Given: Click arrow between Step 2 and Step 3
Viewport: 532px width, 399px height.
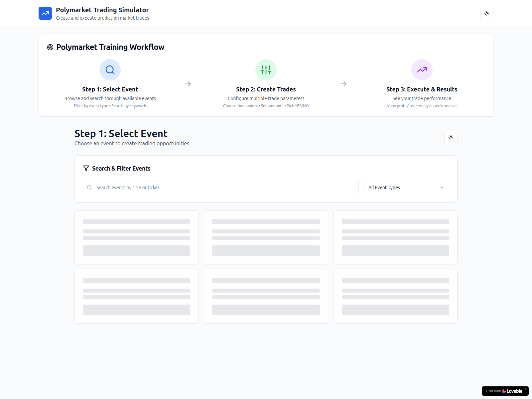Looking at the screenshot, I should [x=344, y=84].
